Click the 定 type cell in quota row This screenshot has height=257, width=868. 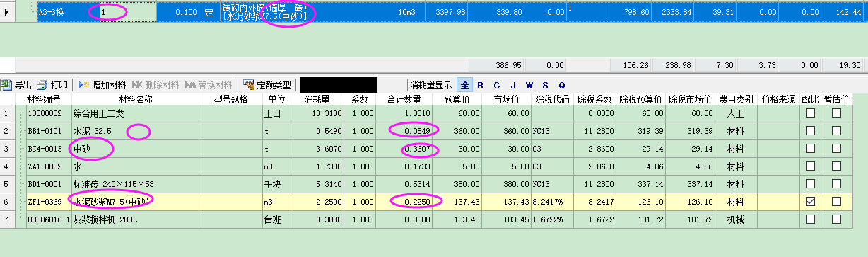click(x=210, y=12)
